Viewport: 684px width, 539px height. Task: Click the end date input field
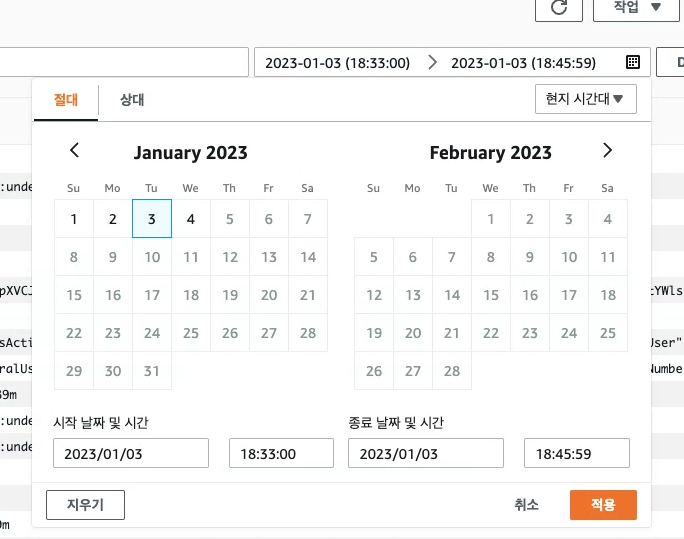pos(426,453)
